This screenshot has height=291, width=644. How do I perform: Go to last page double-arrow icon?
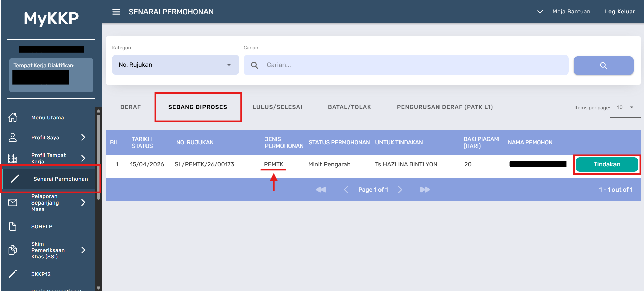pos(425,190)
